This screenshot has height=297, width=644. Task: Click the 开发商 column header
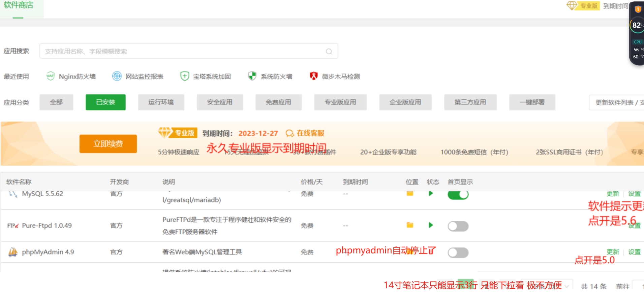click(x=119, y=182)
